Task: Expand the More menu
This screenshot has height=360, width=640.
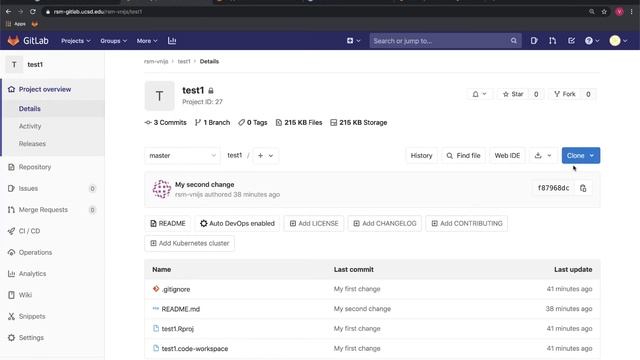Action: 147,41
